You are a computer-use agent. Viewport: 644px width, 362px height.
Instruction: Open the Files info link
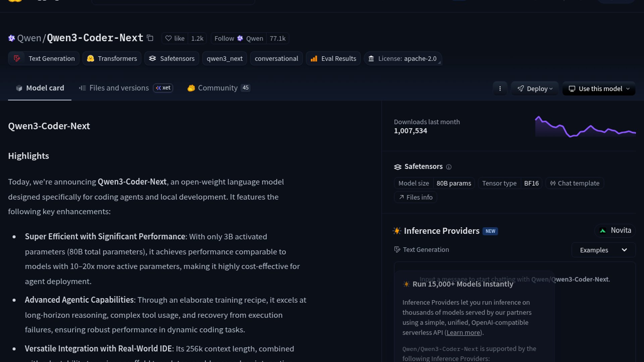[x=416, y=197]
